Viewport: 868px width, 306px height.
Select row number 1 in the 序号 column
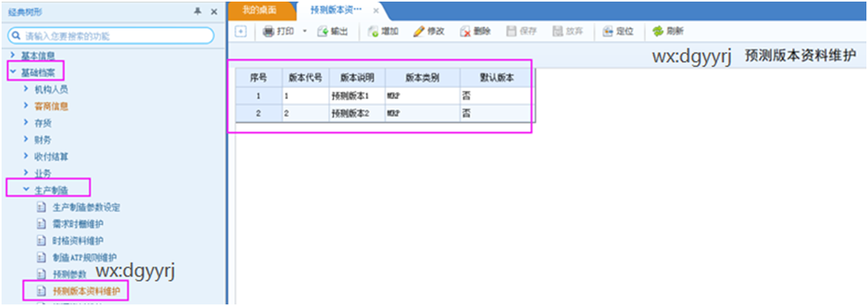(x=259, y=96)
